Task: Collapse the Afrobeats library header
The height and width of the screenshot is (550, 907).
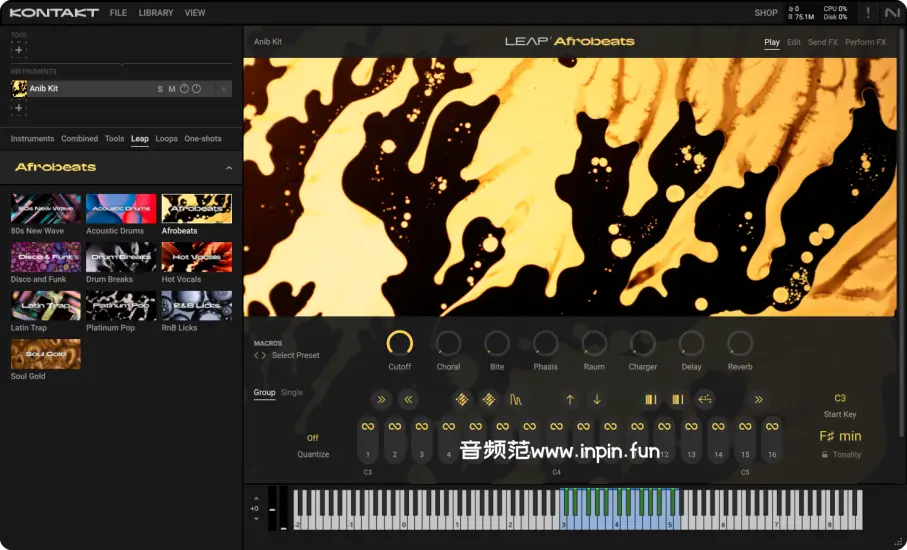Action: 229,168
